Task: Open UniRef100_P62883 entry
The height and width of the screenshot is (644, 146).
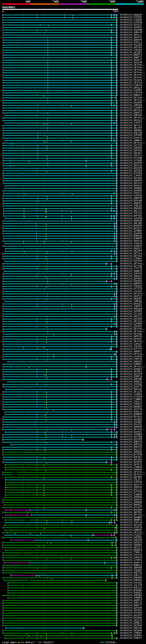Action: tap(131, 618)
